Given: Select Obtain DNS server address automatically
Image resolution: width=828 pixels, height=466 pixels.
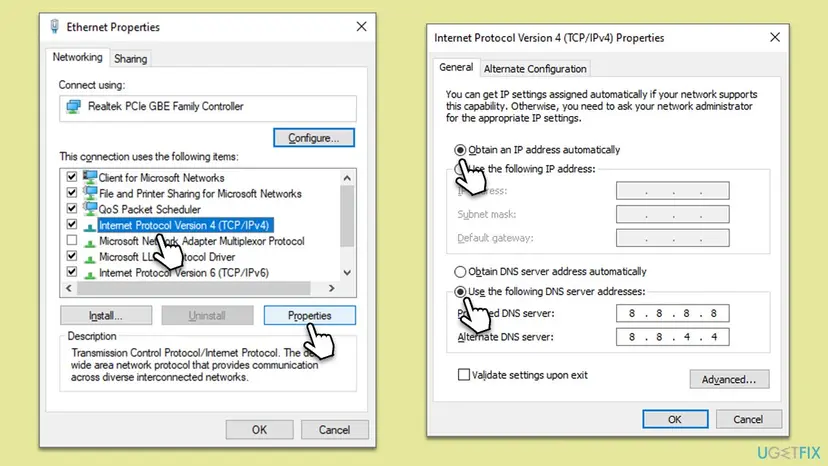Looking at the screenshot, I should 460,272.
